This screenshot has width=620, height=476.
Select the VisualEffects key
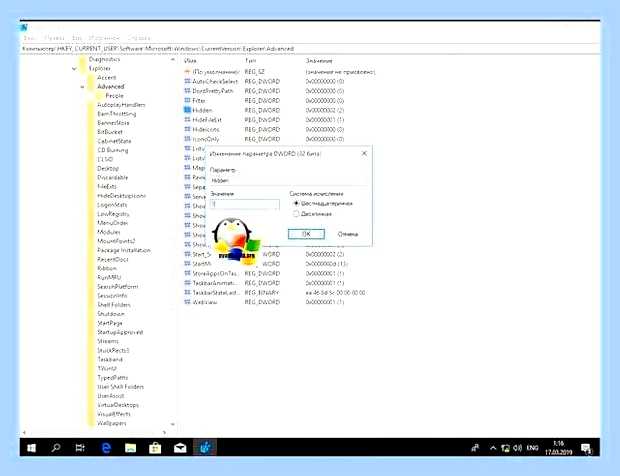click(114, 414)
